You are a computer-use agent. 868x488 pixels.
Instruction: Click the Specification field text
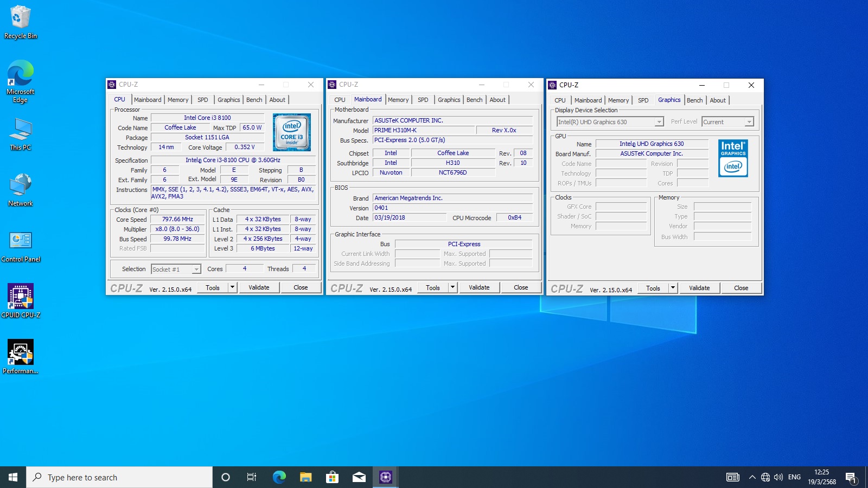click(233, 160)
